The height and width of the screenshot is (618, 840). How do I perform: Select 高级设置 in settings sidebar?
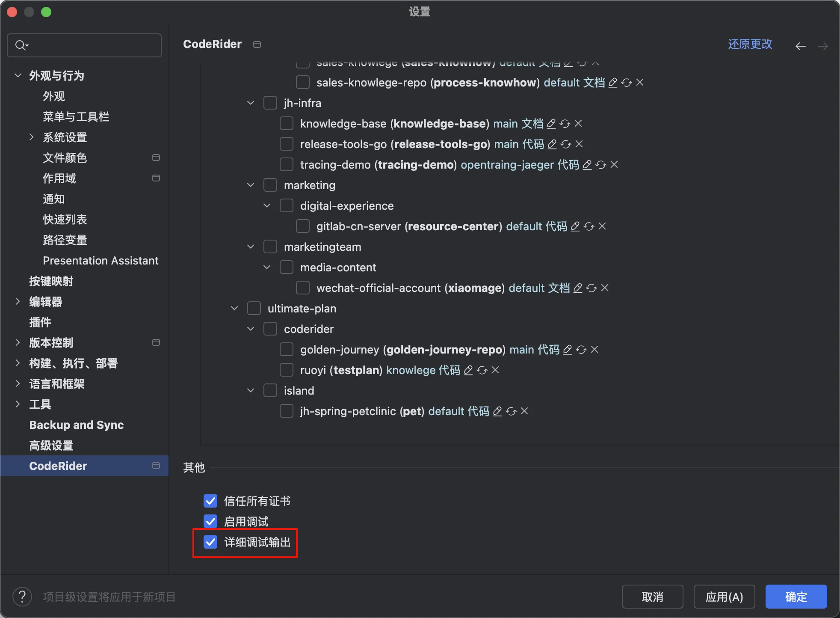click(51, 445)
